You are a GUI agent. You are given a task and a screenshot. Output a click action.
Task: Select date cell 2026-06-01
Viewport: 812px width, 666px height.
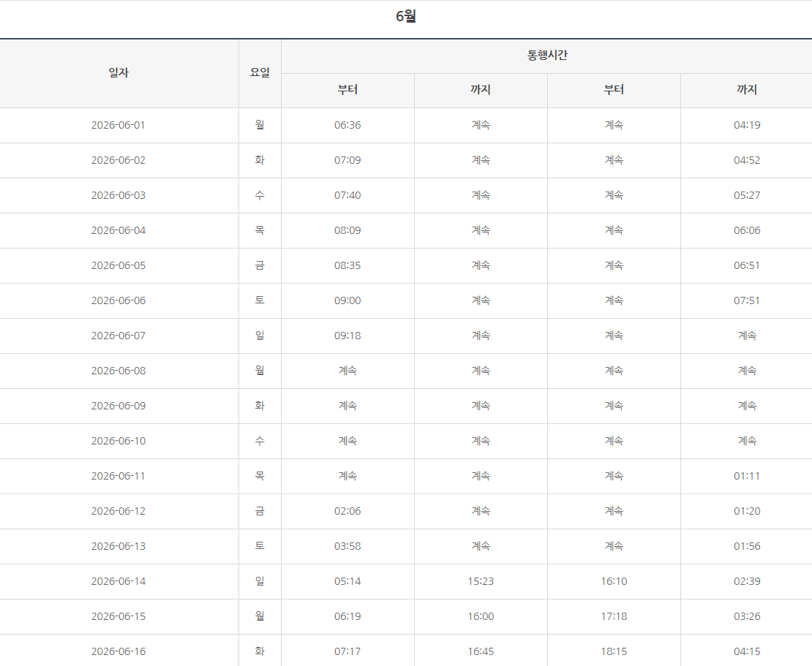click(119, 125)
